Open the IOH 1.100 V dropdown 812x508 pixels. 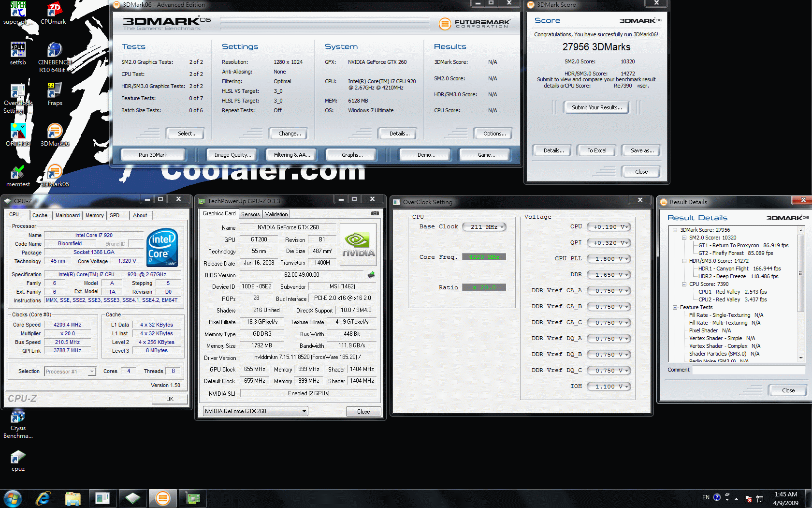(609, 387)
